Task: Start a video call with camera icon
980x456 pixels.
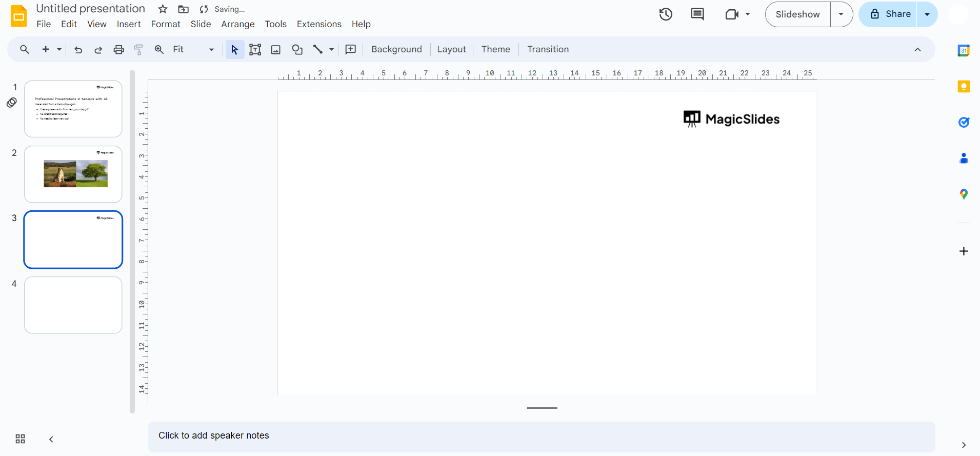Action: click(732, 14)
